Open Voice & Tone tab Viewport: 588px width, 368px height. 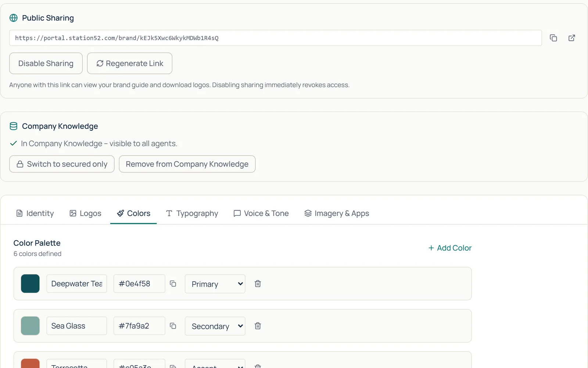tap(261, 213)
